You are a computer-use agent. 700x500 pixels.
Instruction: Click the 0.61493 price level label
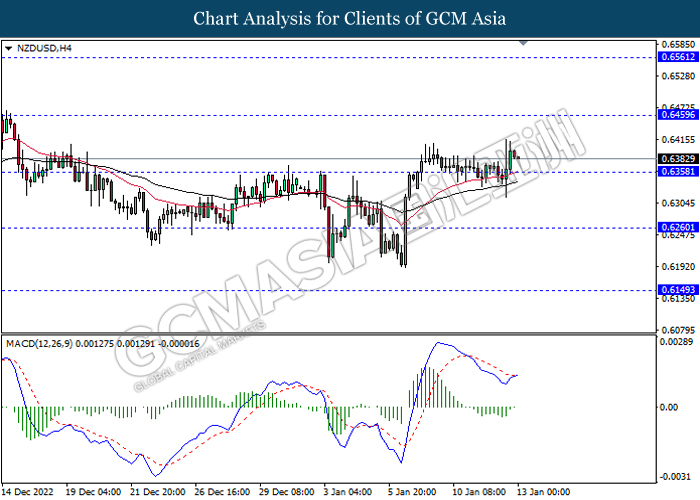tap(678, 290)
